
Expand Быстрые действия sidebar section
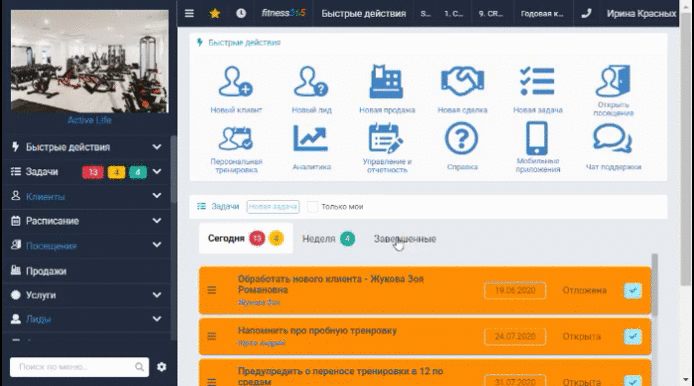(157, 147)
